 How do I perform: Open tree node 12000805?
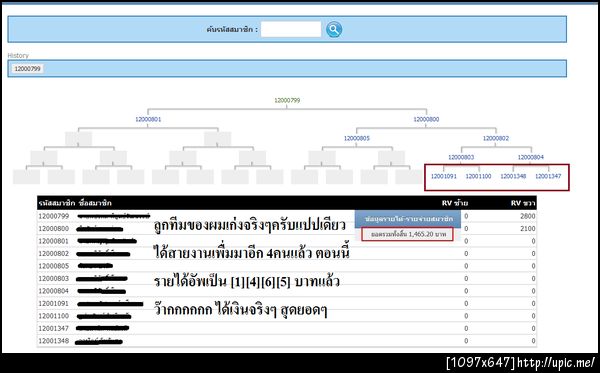point(357,138)
